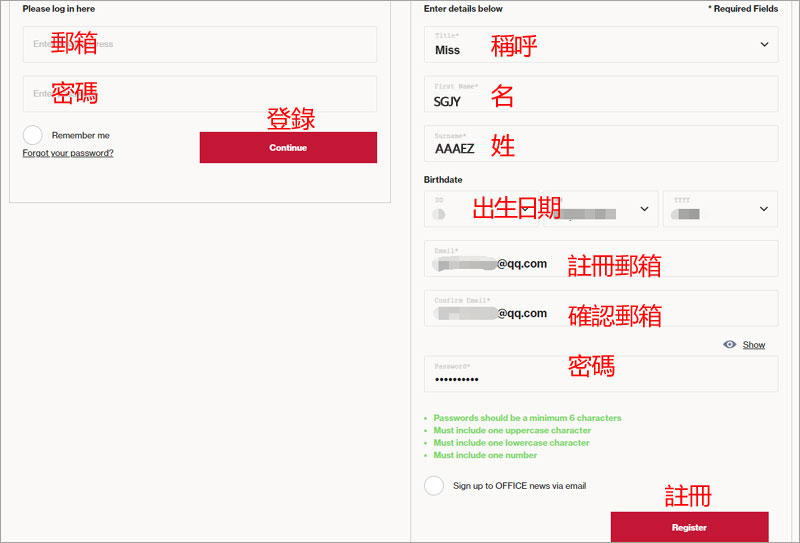Expand the birthdate DD day dropdown
This screenshot has width=800, height=543.
click(x=481, y=209)
